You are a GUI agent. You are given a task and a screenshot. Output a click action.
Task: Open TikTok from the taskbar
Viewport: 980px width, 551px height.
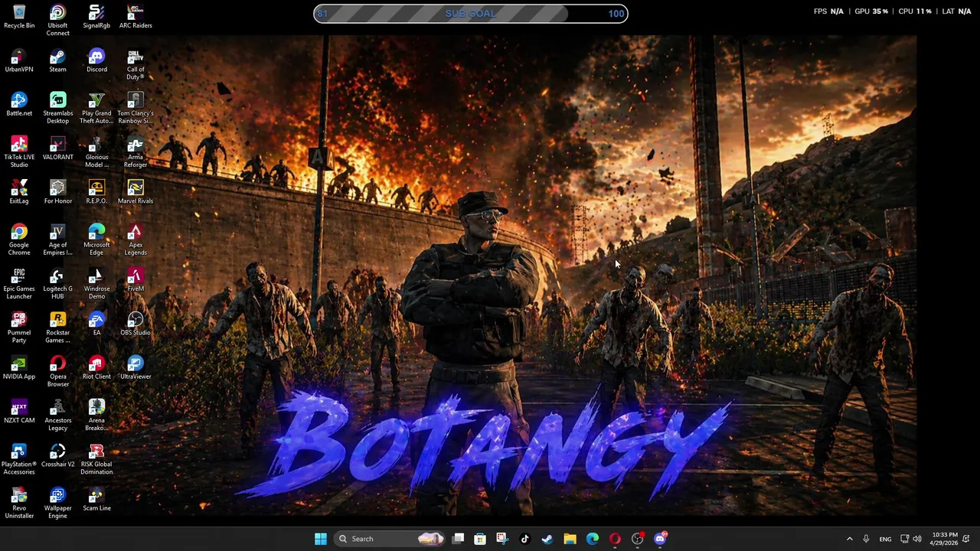click(524, 539)
